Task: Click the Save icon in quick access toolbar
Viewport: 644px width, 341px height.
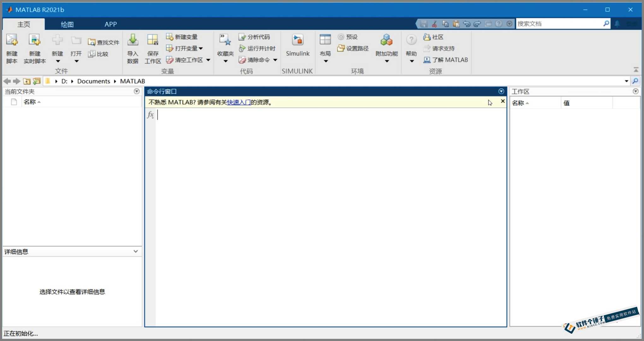Action: 424,24
